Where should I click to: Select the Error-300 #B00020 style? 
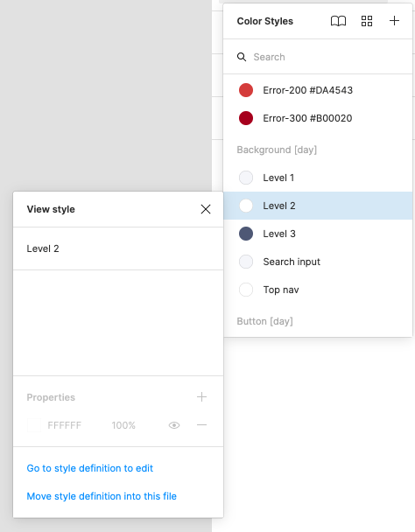tap(318, 118)
